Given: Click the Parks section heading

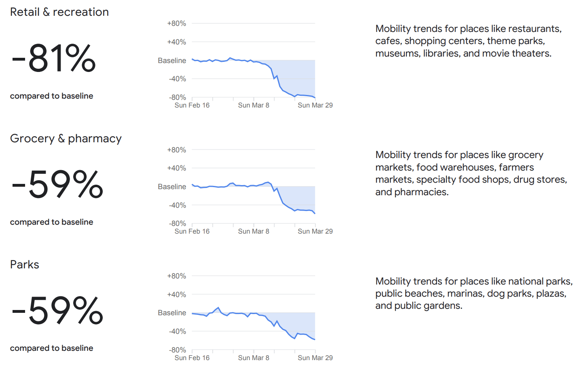Looking at the screenshot, I should pyautogui.click(x=25, y=265).
